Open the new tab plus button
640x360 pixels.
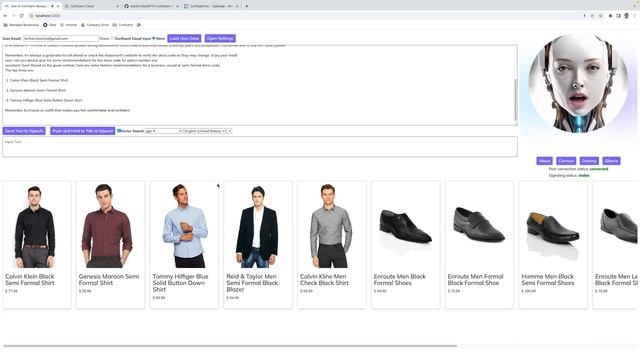coord(247,6)
